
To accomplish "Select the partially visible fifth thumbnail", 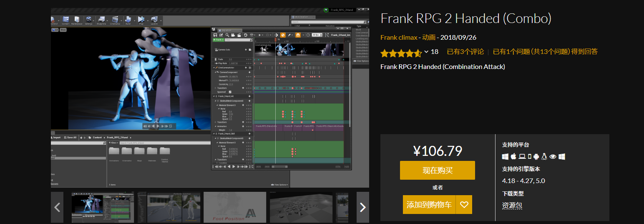I will pyautogui.click(x=342, y=207).
